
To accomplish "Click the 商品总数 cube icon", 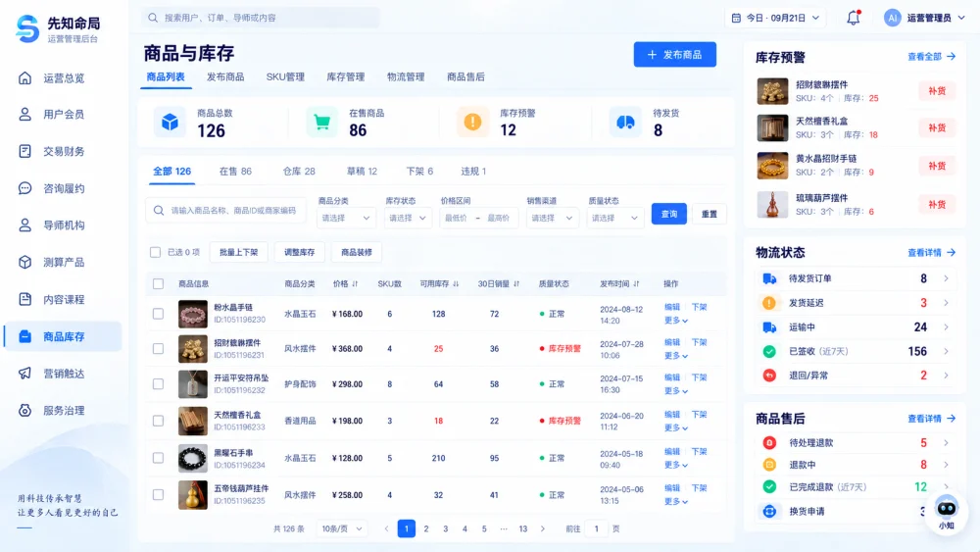I will pos(170,122).
